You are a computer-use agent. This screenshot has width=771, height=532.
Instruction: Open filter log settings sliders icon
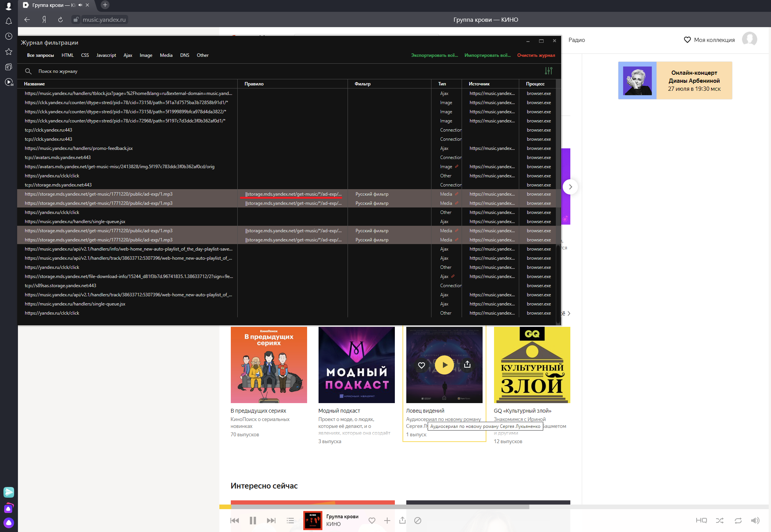[548, 71]
